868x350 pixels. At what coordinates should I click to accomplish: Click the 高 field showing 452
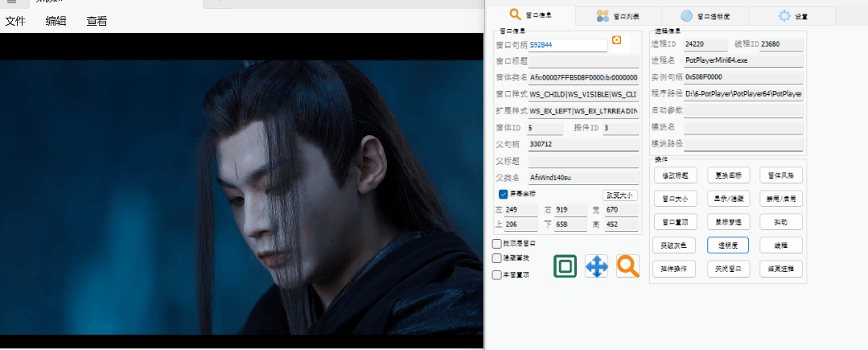coord(621,224)
